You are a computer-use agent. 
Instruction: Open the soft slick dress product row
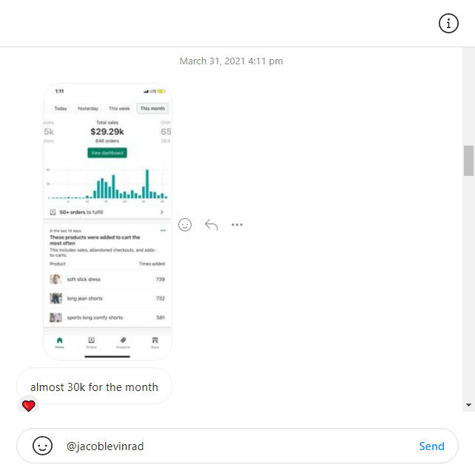(107, 279)
